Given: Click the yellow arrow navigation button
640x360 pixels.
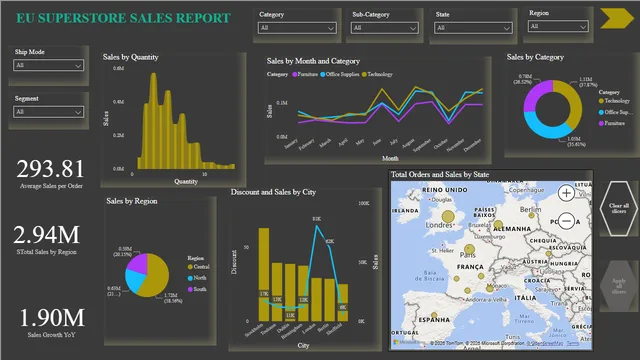Looking at the screenshot, I should (617, 18).
